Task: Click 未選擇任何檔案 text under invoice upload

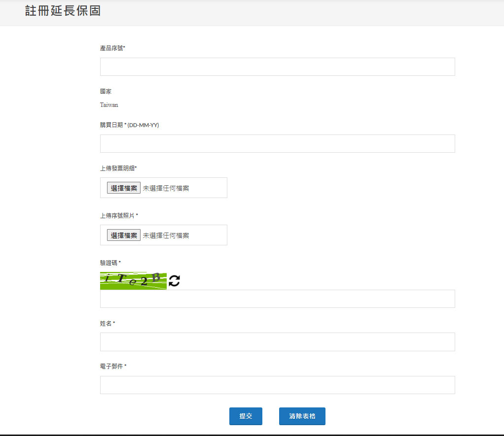Action: 166,188
